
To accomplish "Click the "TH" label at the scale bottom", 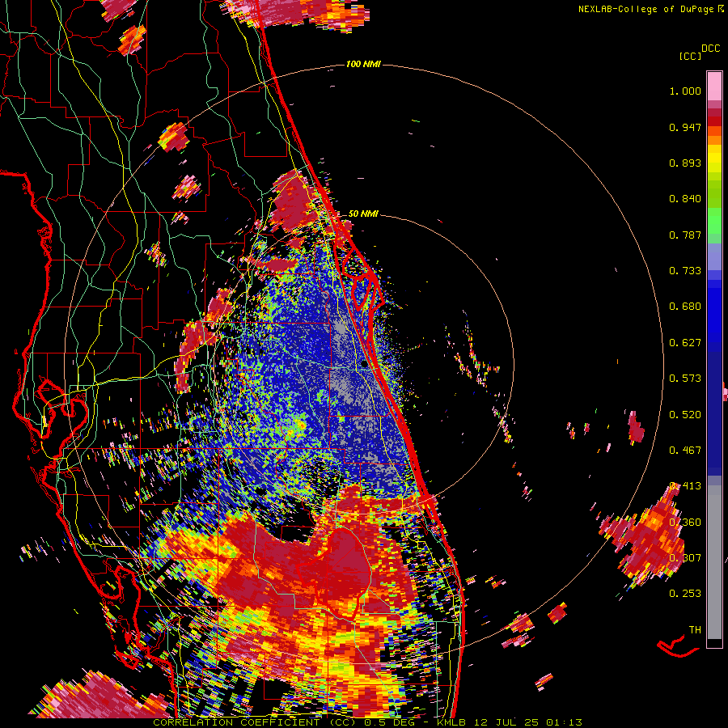I will pyautogui.click(x=695, y=630).
